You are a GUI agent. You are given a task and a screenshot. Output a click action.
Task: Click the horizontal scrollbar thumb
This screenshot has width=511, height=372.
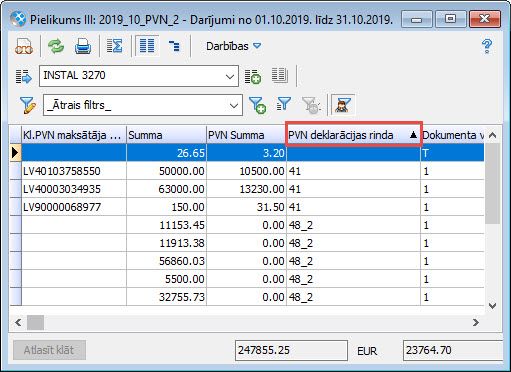(x=35, y=322)
